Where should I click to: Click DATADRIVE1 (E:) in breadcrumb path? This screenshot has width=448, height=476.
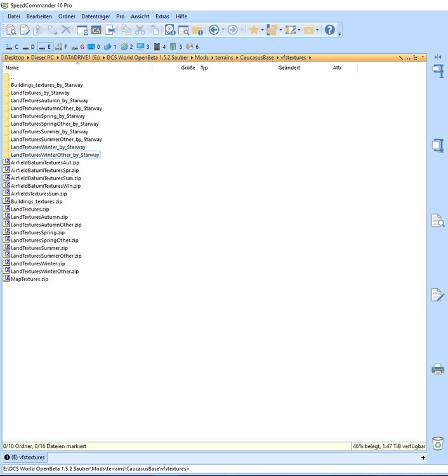pos(80,58)
